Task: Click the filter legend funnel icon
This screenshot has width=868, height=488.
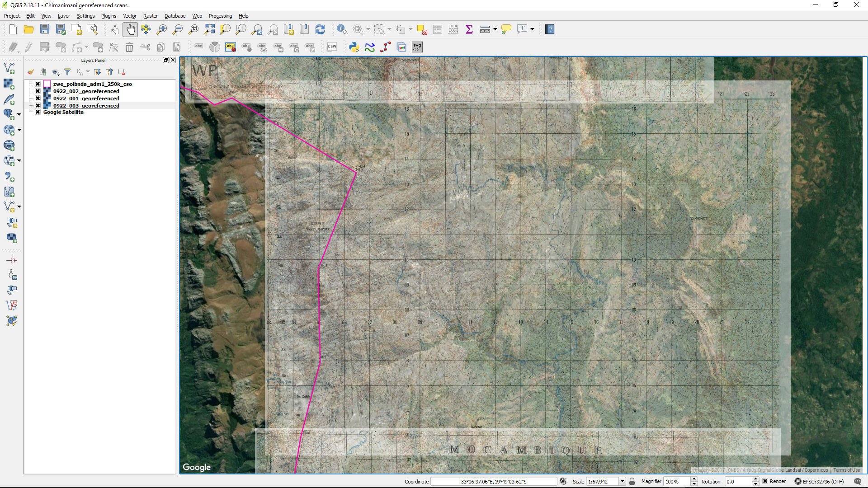Action: pyautogui.click(x=67, y=72)
